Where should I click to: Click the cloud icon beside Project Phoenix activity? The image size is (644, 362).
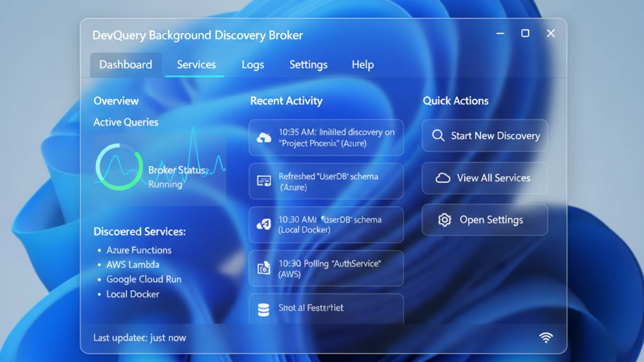[x=264, y=138]
